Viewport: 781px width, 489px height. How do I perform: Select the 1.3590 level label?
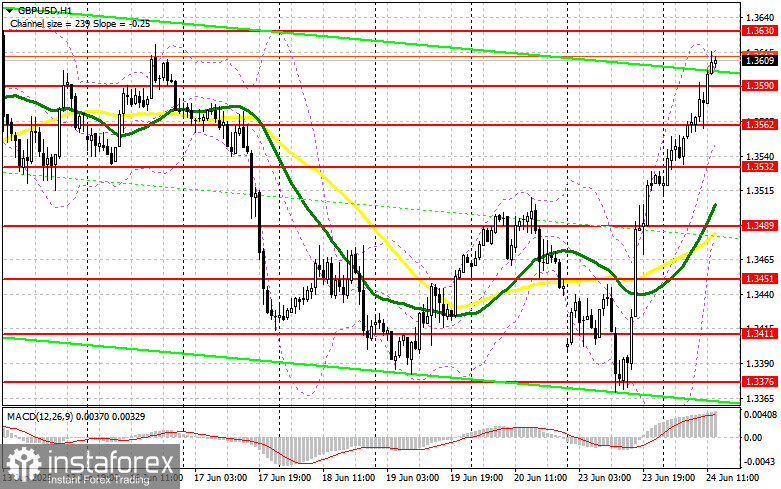(759, 86)
